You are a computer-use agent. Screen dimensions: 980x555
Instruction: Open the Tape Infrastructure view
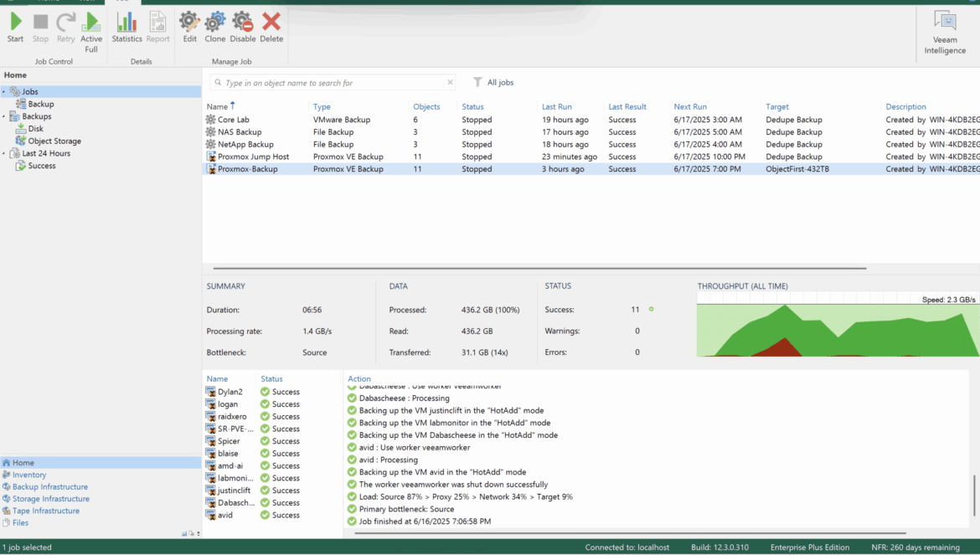[45, 511]
